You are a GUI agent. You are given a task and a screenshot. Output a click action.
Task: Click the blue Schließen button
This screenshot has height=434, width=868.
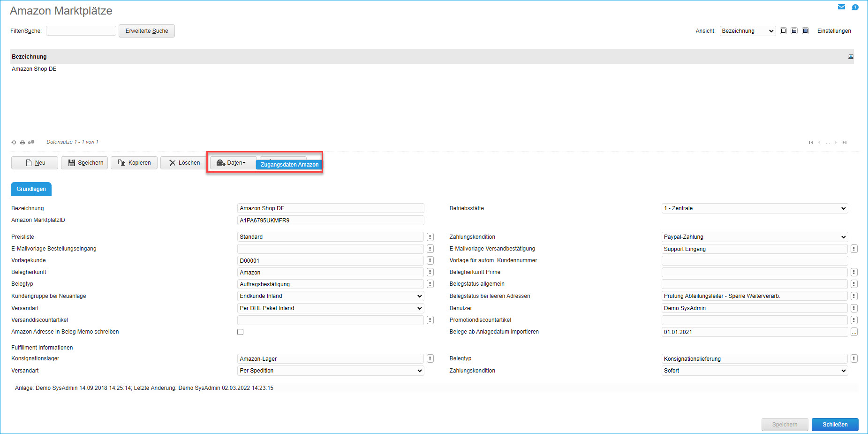835,425
